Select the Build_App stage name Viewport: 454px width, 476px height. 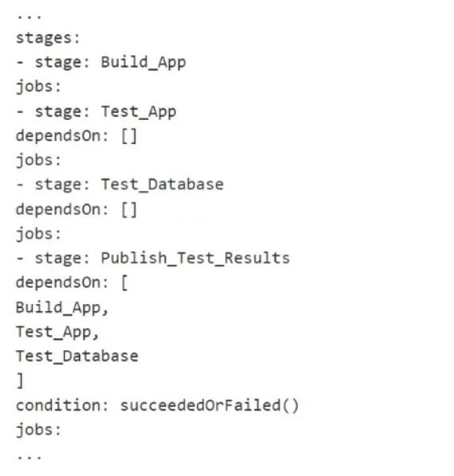143,63
